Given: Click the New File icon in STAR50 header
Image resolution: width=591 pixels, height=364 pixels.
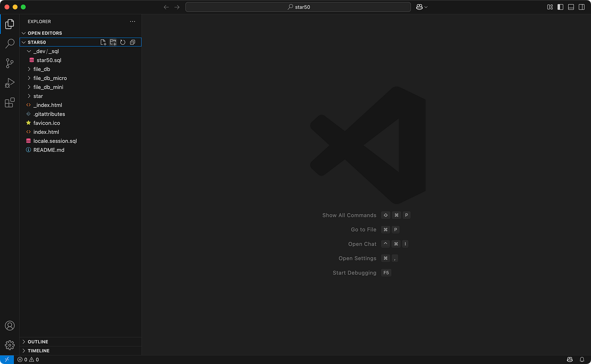Looking at the screenshot, I should [x=103, y=42].
